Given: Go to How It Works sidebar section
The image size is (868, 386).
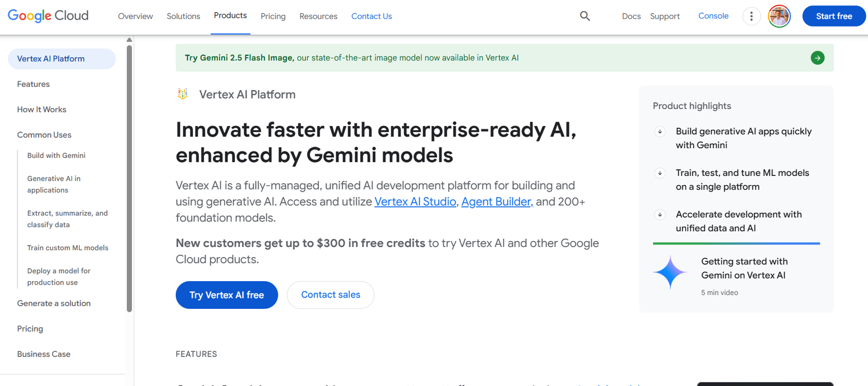Looking at the screenshot, I should pyautogui.click(x=42, y=110).
